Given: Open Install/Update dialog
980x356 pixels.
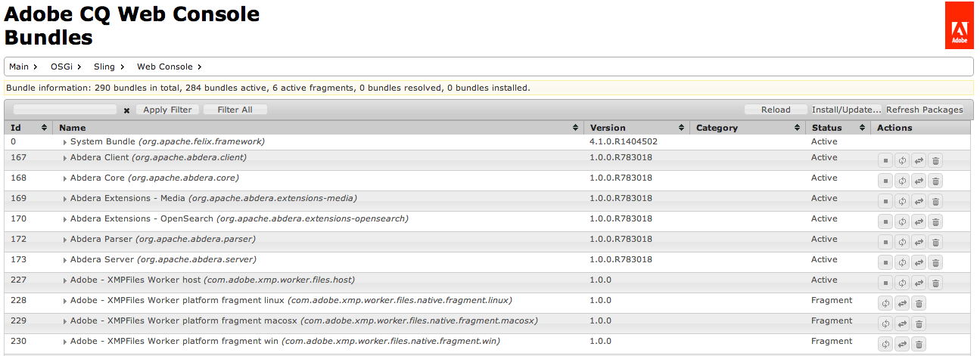Looking at the screenshot, I should (846, 110).
